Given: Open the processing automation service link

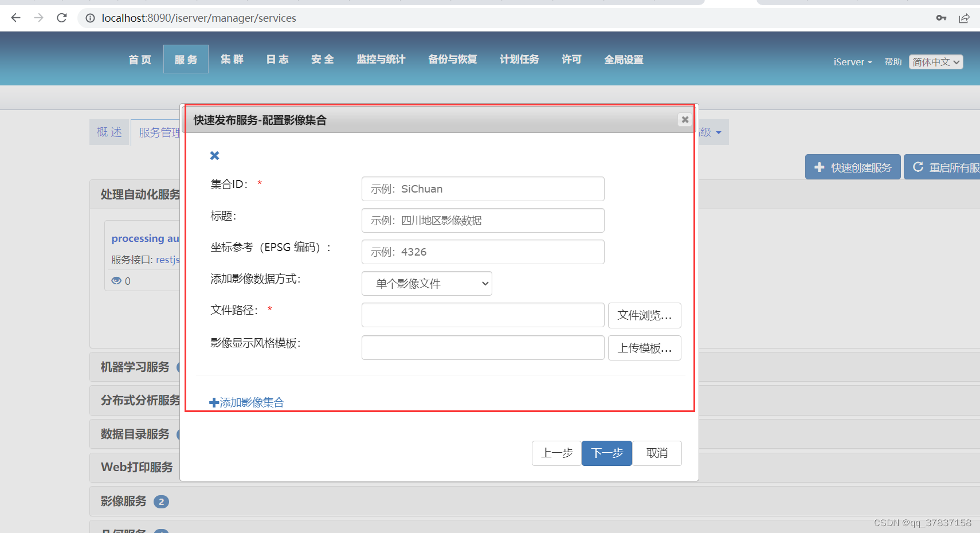Looking at the screenshot, I should coord(146,238).
